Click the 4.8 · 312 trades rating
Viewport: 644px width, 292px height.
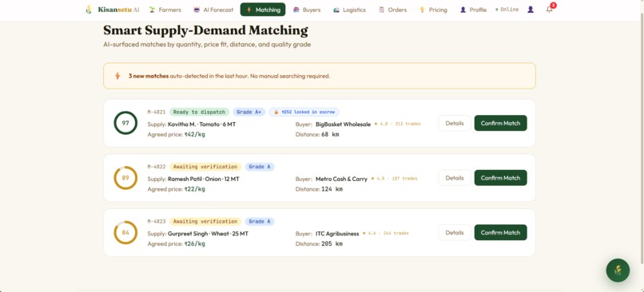click(398, 124)
